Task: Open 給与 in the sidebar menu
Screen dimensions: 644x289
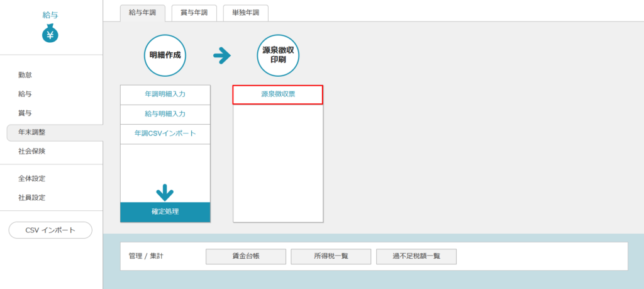Action: (x=25, y=94)
